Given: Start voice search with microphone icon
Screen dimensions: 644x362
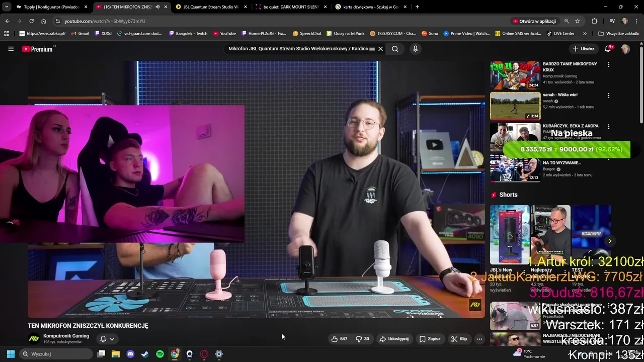Looking at the screenshot, I should coord(415,49).
